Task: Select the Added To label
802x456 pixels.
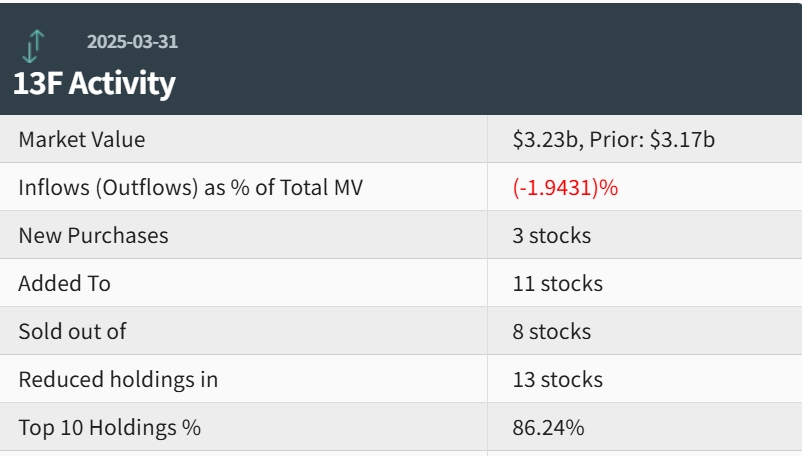Action: 64,284
